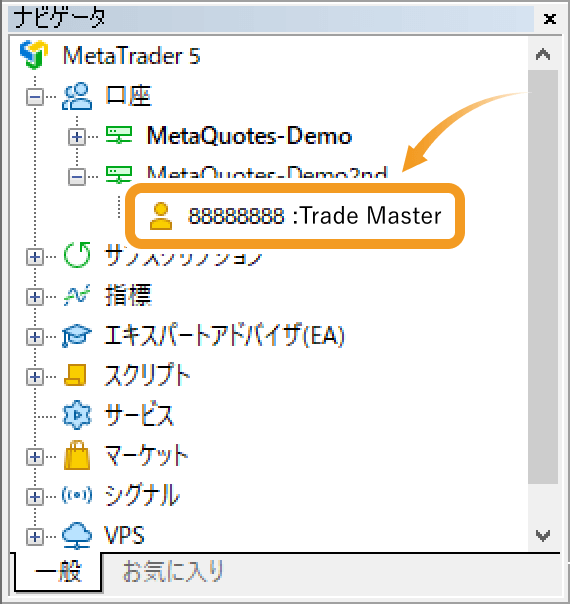This screenshot has width=570, height=604.
Task: Click the マーケット shopping bag icon
Action: pos(77,455)
